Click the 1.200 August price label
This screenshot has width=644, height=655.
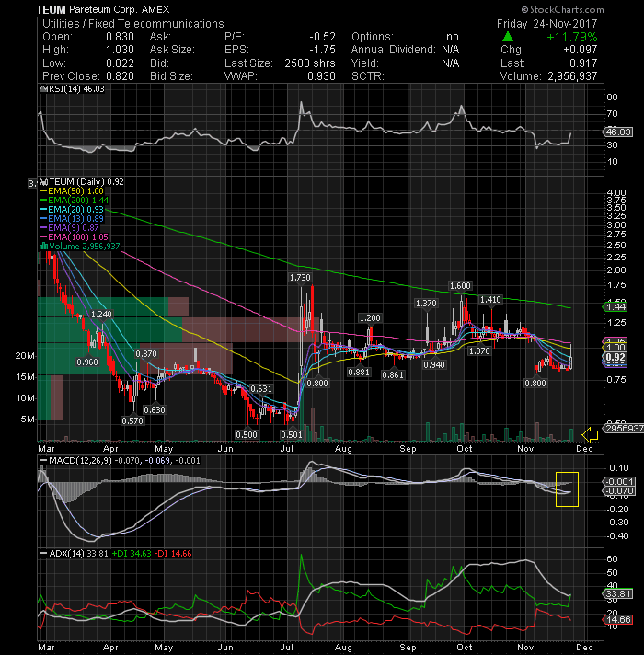370,318
